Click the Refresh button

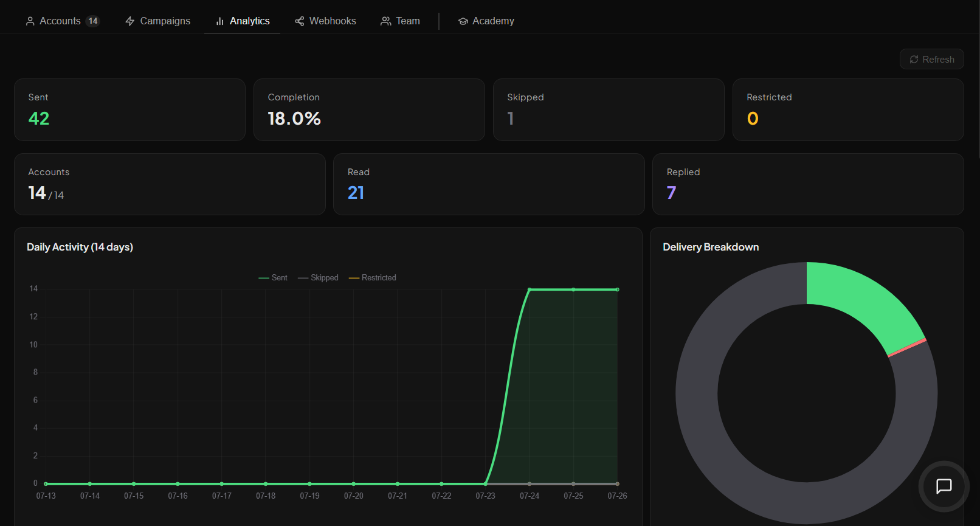[931, 59]
